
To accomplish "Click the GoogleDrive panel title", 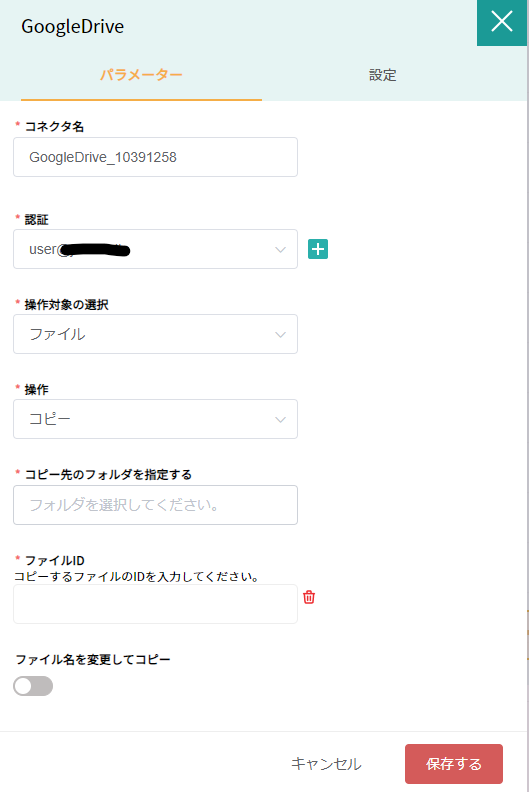I will point(72,26).
